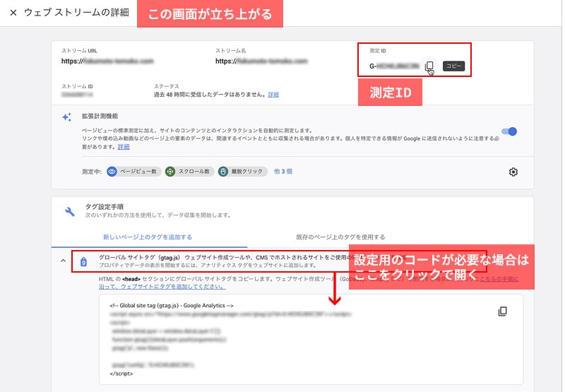
Task: Open enhanced measurement settings gear
Action: (513, 172)
